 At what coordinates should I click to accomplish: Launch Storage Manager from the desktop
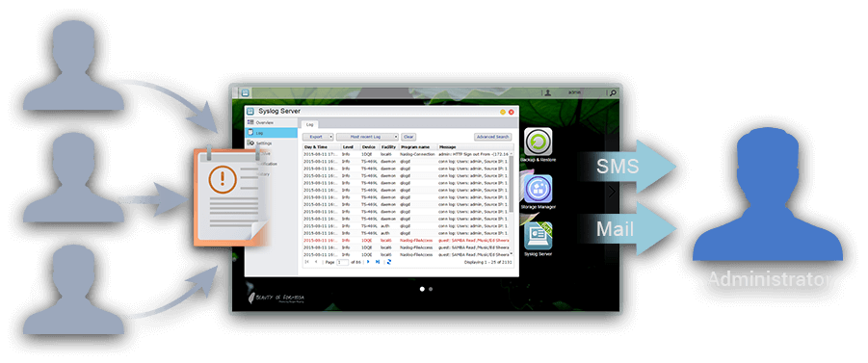pos(539,192)
